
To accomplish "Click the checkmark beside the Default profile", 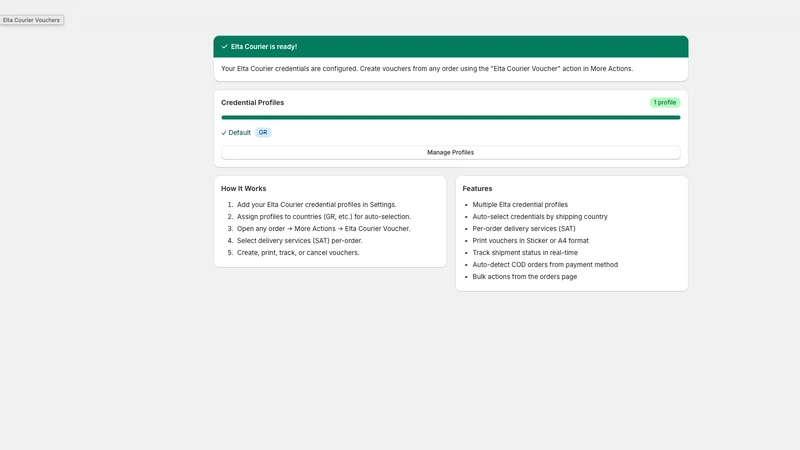I will click(x=224, y=133).
